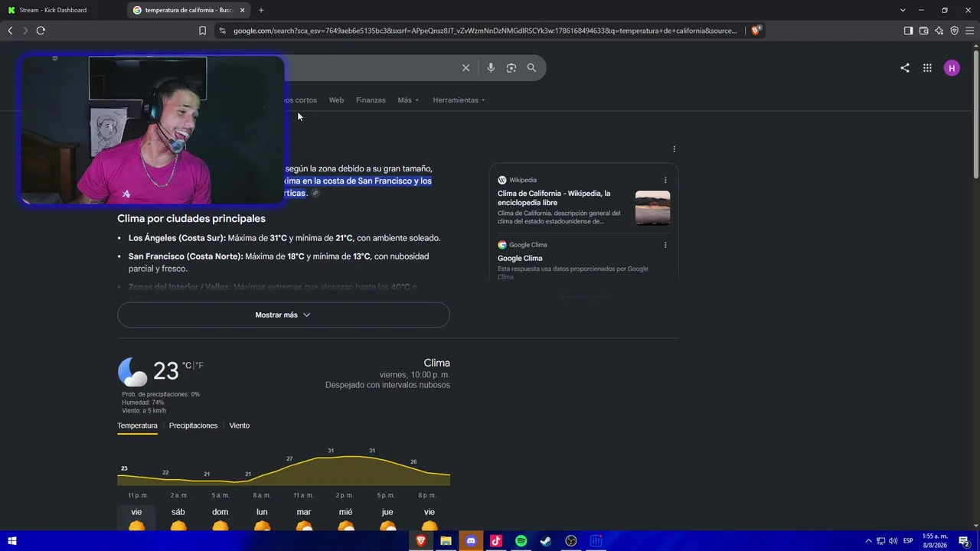Open the Brave Wallet icon
Viewport: 980px width, 551px height.
click(923, 31)
